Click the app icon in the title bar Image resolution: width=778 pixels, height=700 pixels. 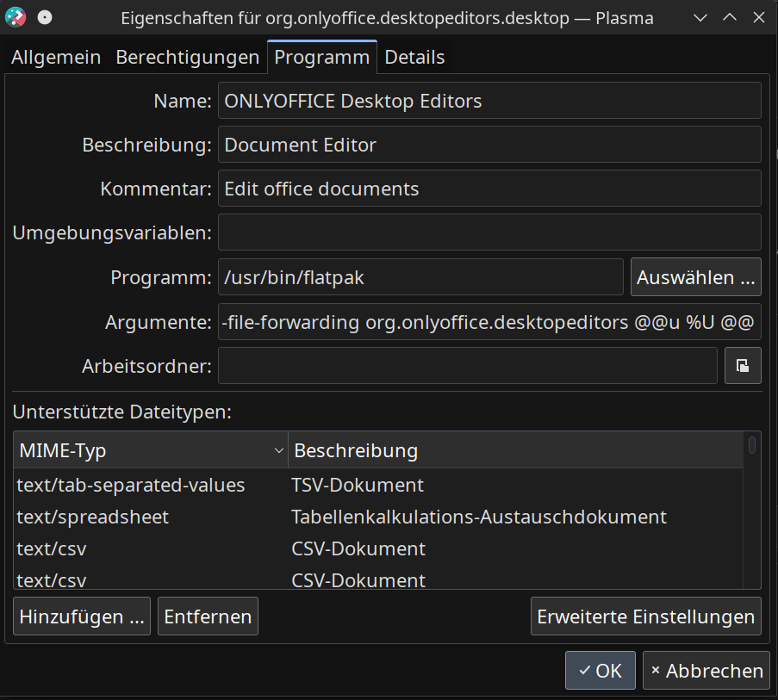tap(16, 17)
